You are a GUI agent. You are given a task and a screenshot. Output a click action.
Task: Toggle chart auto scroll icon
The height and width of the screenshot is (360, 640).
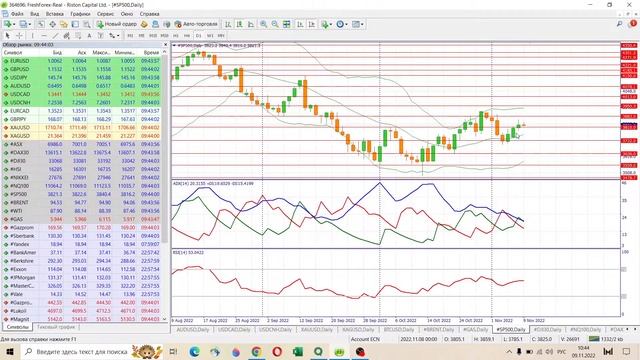pos(300,24)
